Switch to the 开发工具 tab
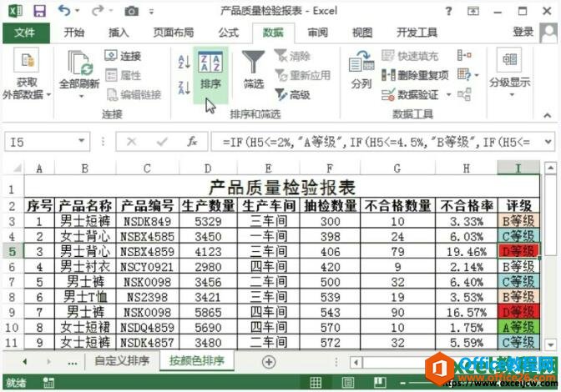This screenshot has height=392, width=561. coord(417,33)
